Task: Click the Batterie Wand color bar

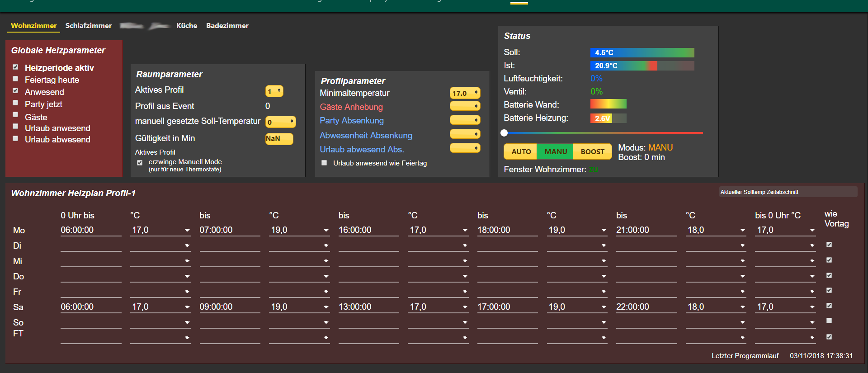Action: 608,104
